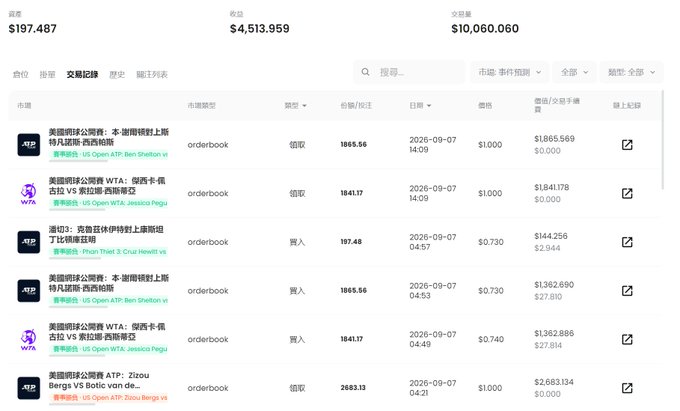The height and width of the screenshot is (411, 680).
Task: Click the share amount 197.48
Action: click(x=351, y=241)
